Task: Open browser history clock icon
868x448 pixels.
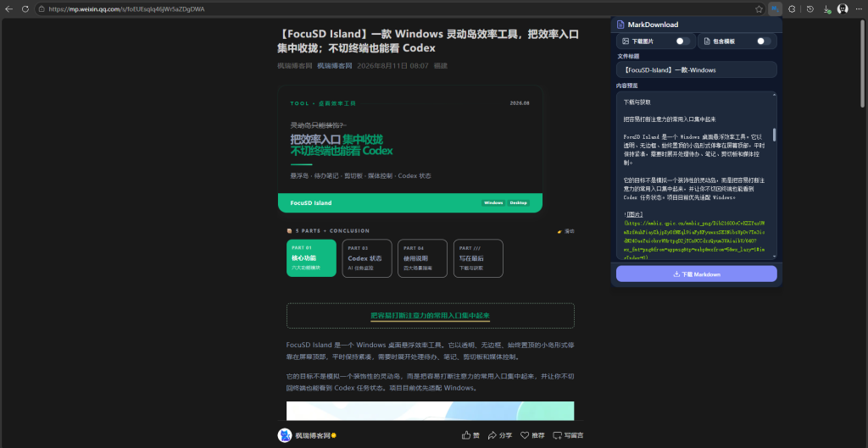Action: pos(810,8)
